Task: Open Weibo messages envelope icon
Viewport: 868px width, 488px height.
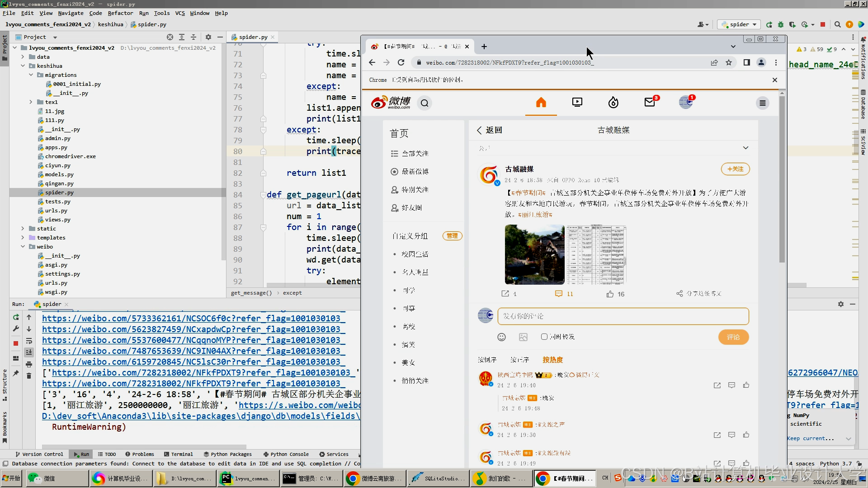Action: point(650,103)
